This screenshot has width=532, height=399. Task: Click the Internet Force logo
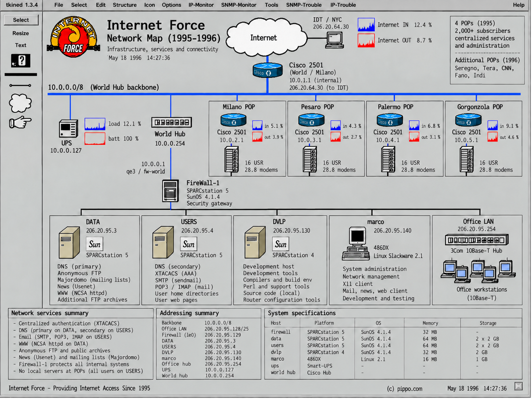(73, 37)
